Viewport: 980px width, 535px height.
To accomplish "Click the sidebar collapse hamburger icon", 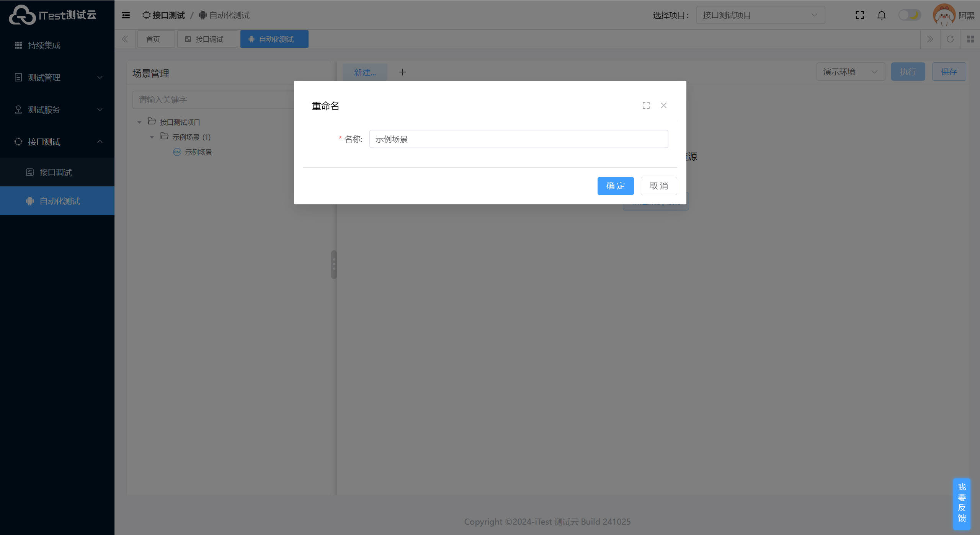I will 126,15.
